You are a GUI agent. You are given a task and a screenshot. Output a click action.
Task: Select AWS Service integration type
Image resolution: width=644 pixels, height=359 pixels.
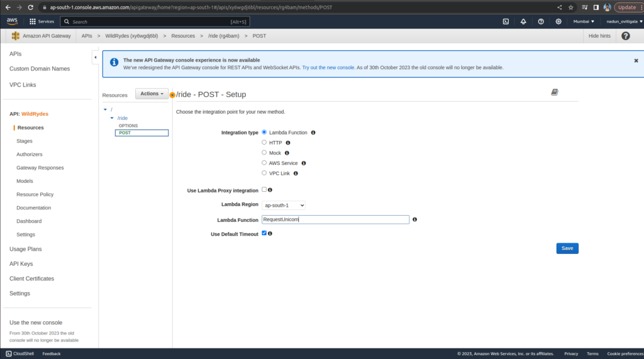point(264,163)
